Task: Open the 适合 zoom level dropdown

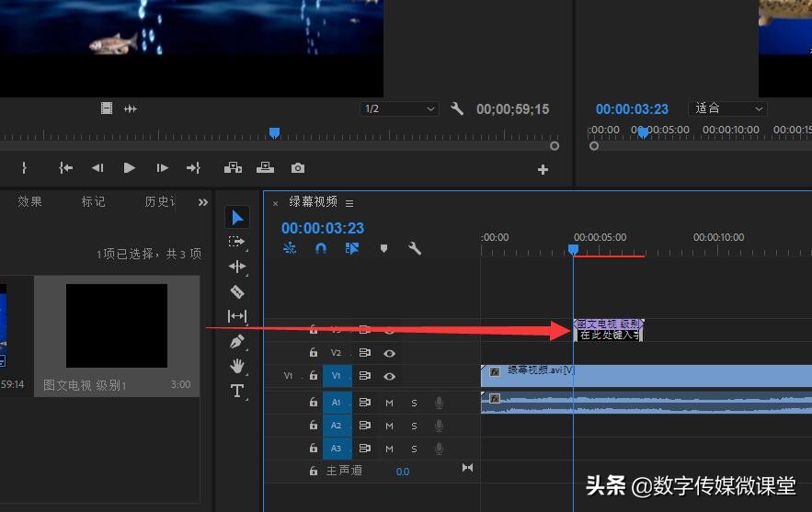Action: pos(727,108)
